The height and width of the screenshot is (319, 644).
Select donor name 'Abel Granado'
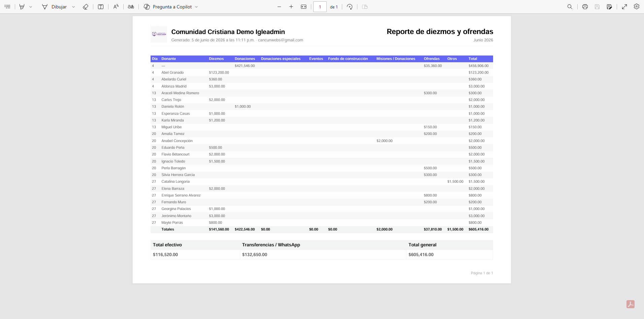point(172,72)
